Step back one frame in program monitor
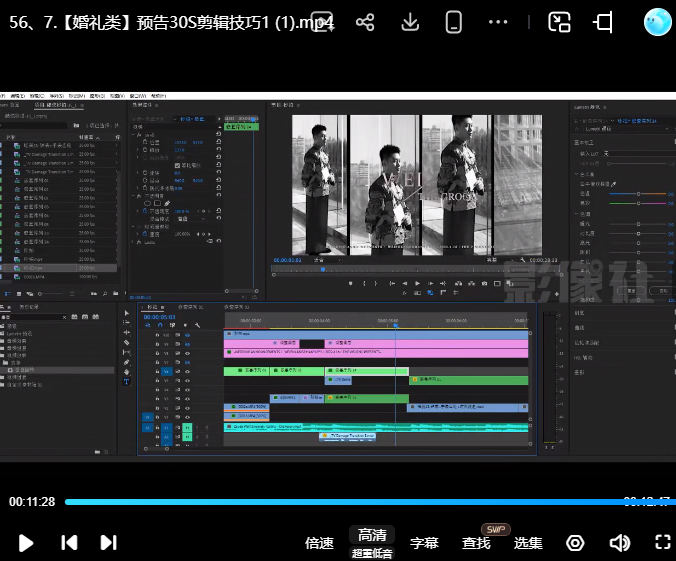The image size is (676, 561). tap(405, 284)
